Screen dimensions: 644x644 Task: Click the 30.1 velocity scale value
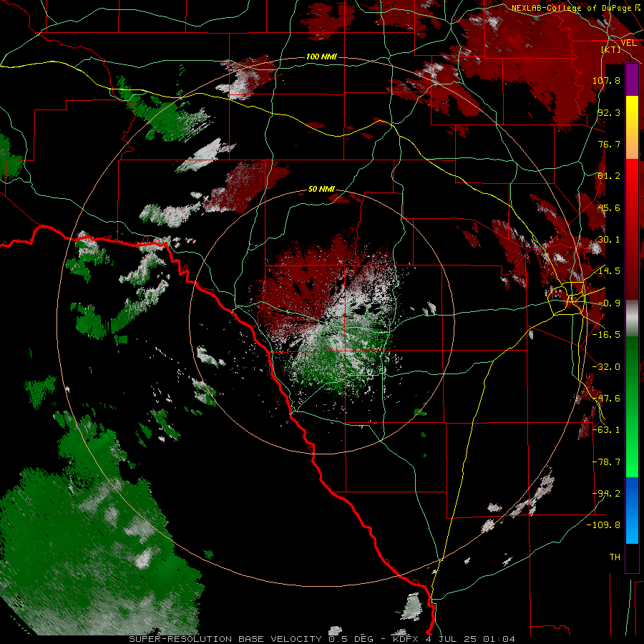pyautogui.click(x=609, y=240)
